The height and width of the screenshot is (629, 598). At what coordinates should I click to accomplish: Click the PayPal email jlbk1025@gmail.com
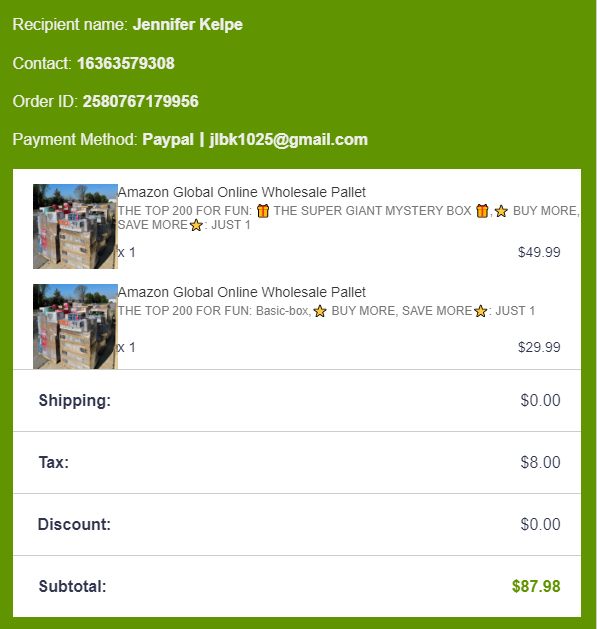[288, 140]
